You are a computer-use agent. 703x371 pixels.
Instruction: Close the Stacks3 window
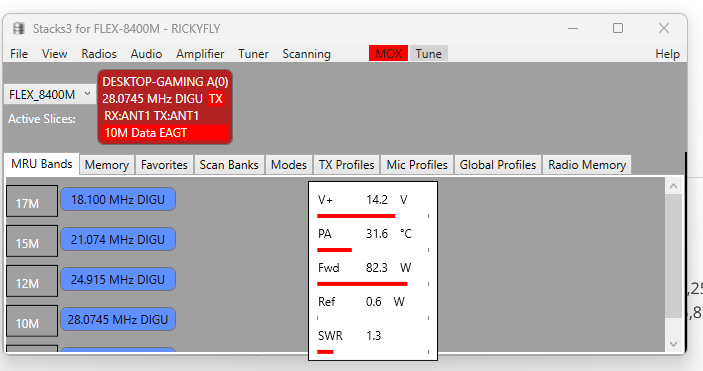(664, 28)
